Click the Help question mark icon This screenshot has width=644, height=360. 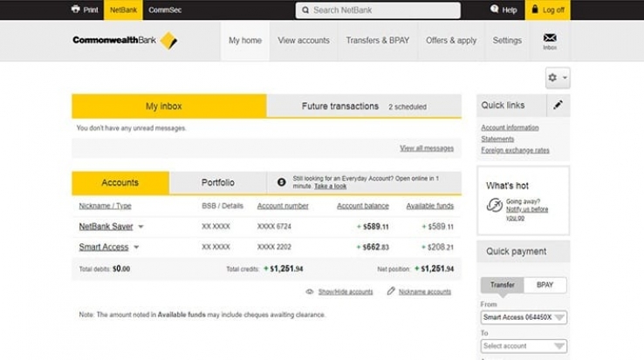pos(495,10)
